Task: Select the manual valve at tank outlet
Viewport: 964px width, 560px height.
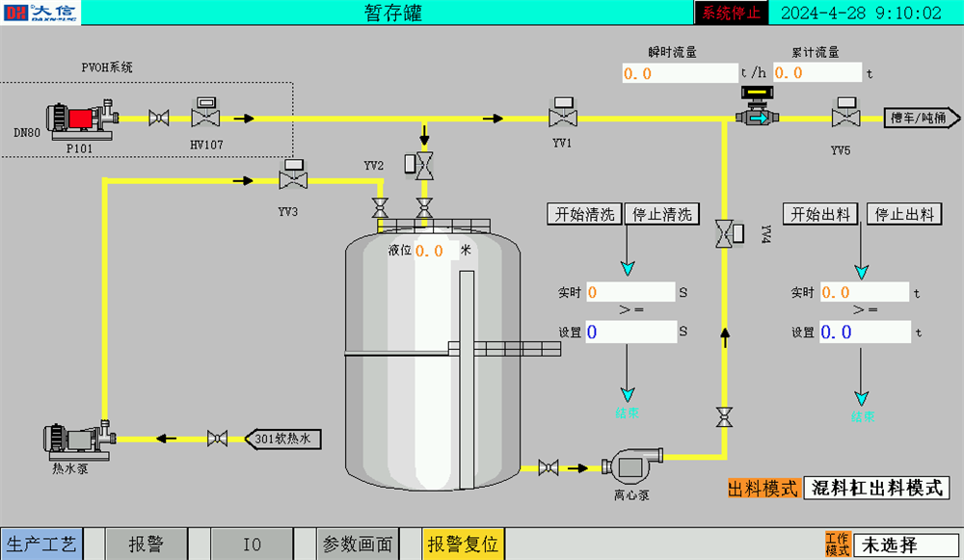Action: pyautogui.click(x=549, y=467)
